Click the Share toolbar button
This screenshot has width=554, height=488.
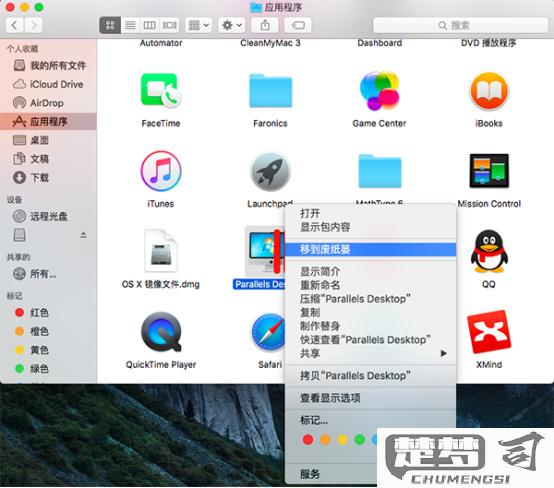pyautogui.click(x=265, y=25)
